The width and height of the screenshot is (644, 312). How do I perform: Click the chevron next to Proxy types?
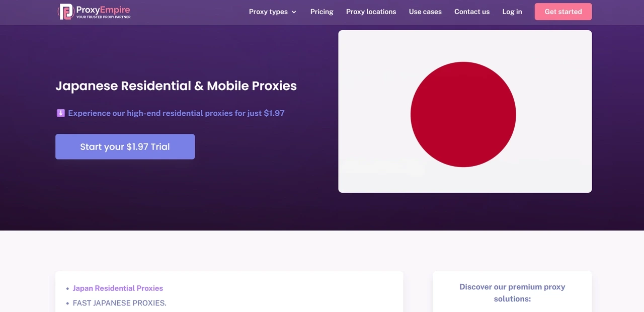click(294, 12)
